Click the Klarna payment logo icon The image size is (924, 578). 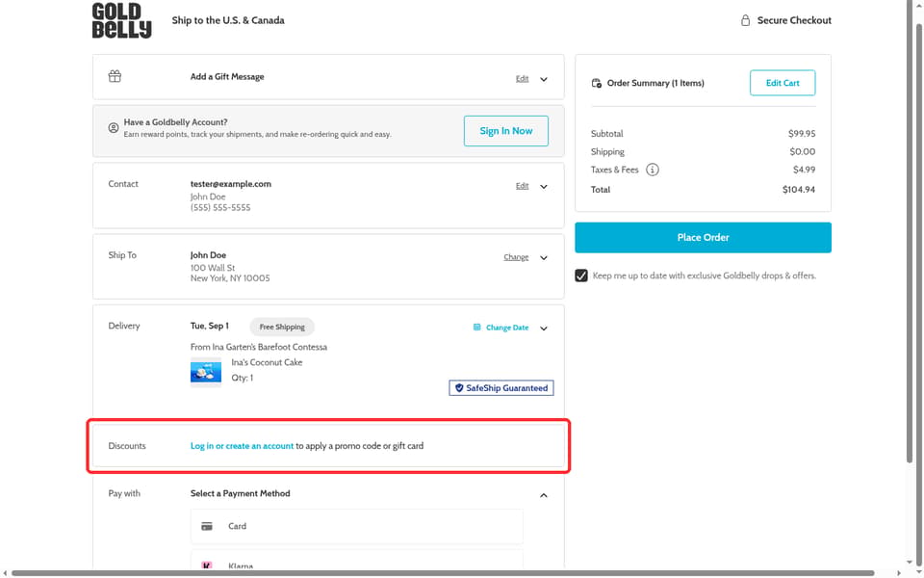(207, 565)
